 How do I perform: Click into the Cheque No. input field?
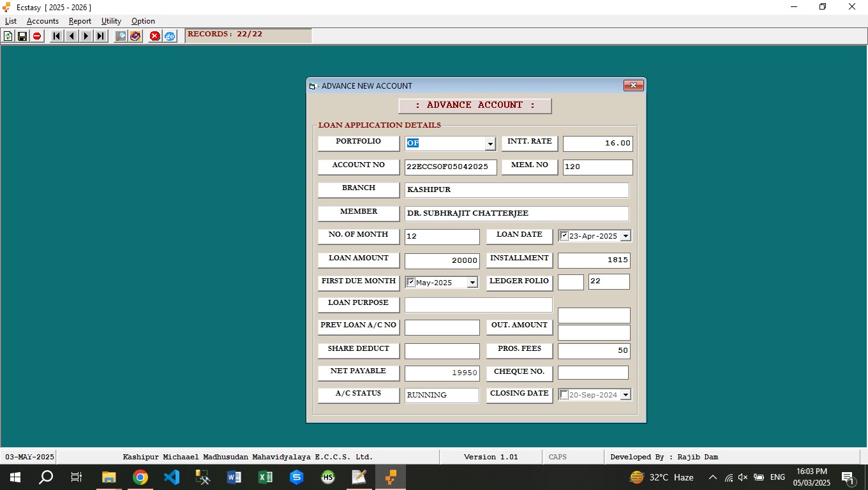(x=593, y=373)
